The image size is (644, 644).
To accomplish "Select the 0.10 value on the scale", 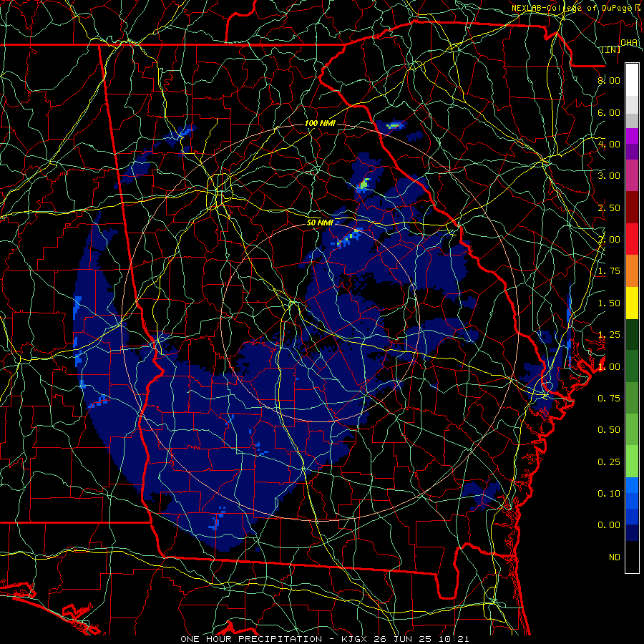I will click(609, 494).
